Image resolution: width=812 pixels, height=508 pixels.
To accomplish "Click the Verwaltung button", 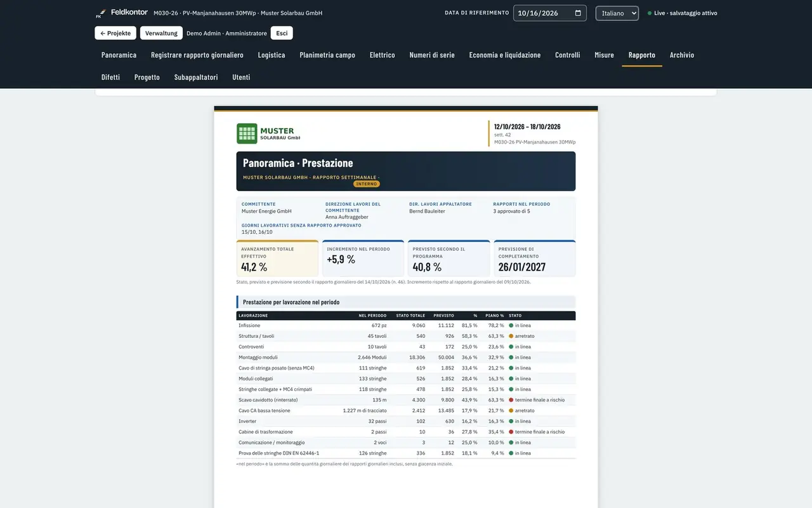I will pos(161,33).
